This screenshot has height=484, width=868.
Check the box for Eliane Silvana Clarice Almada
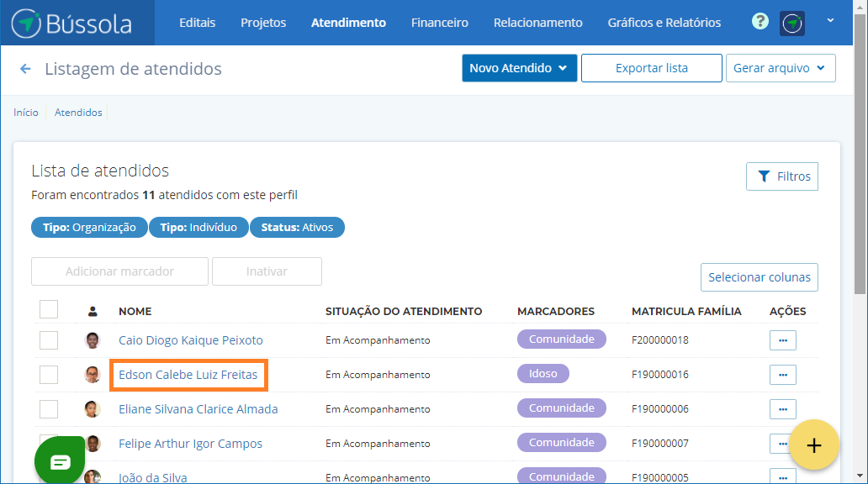click(x=49, y=408)
